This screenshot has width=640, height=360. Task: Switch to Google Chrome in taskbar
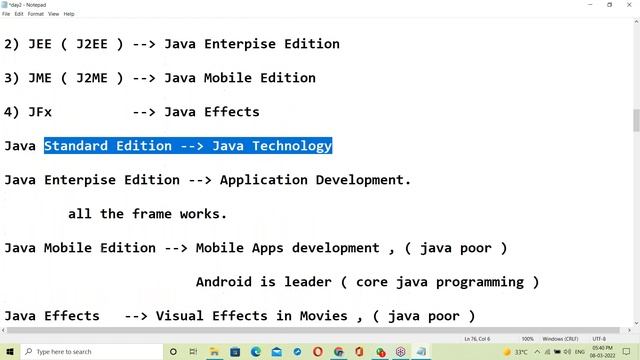point(339,351)
